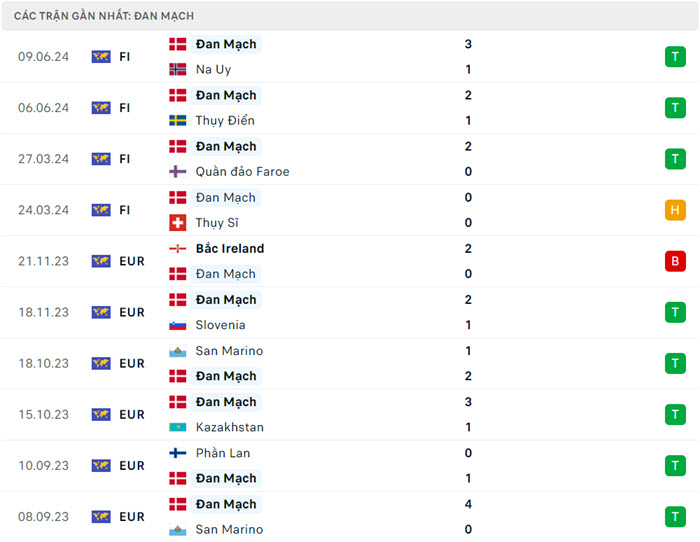This screenshot has width=700, height=542.
Task: Click the 08.09.23 match date
Action: 41,517
